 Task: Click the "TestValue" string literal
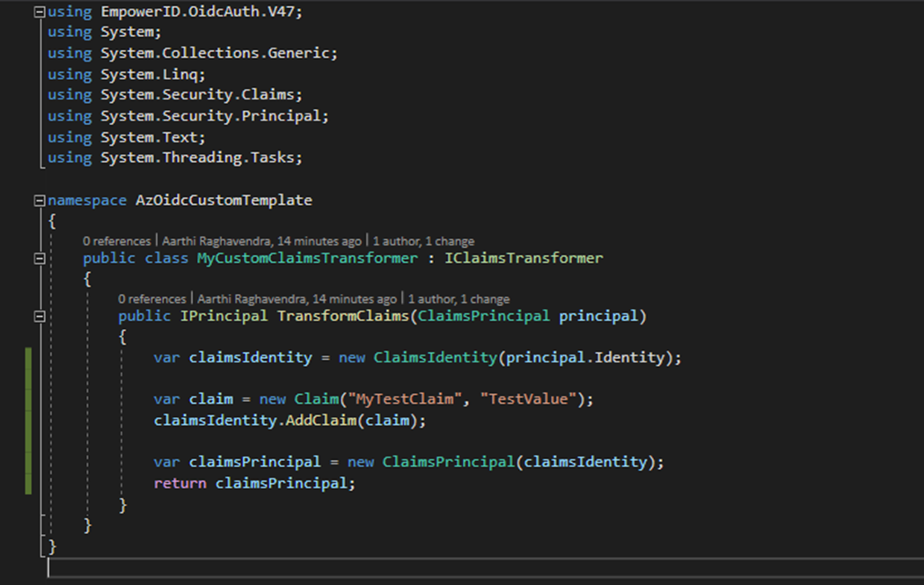click(529, 399)
